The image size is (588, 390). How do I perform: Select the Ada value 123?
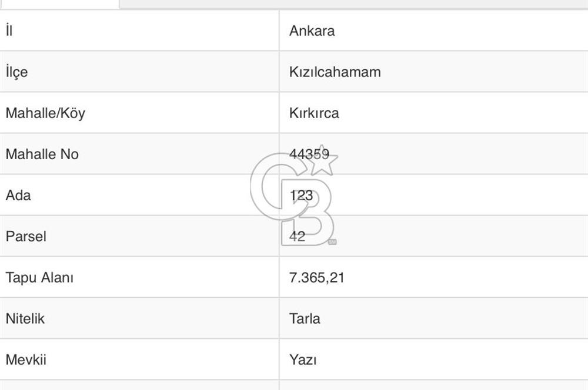click(x=301, y=196)
